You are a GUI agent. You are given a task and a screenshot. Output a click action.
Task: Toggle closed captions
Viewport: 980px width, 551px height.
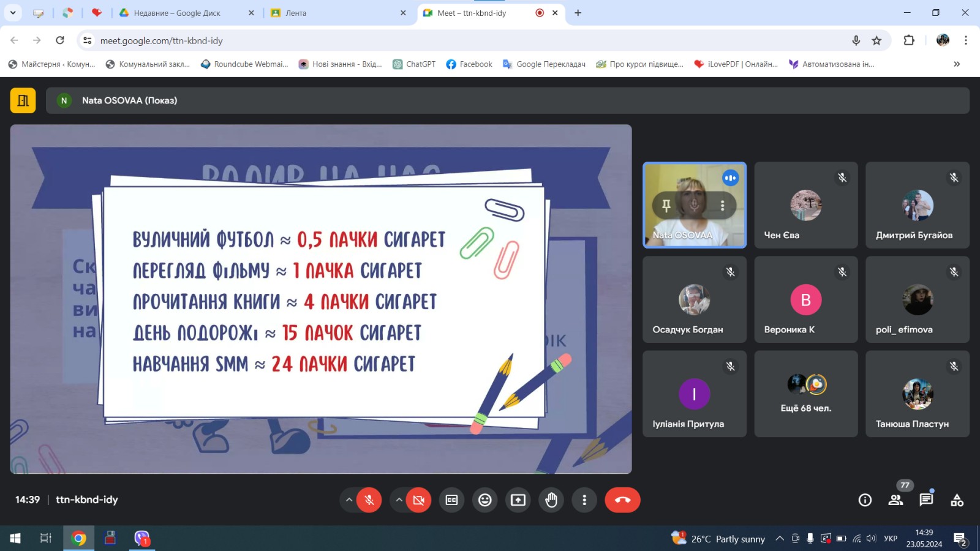(x=451, y=500)
